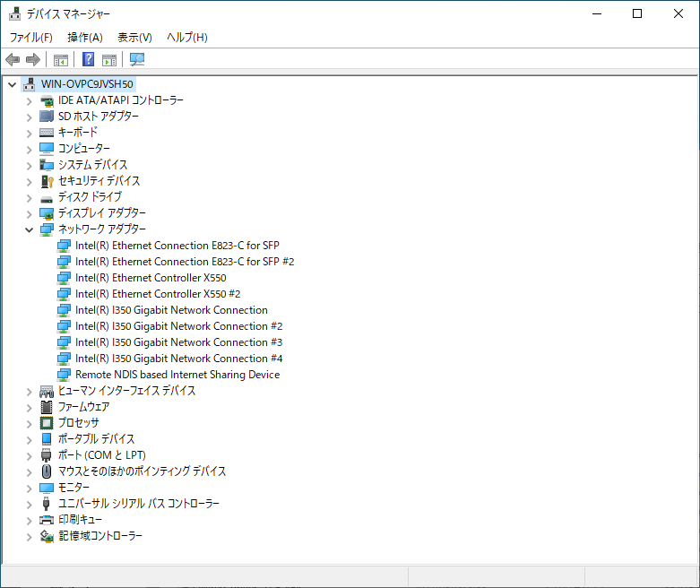Click the ファームウェア chip icon
700x588 pixels.
47,407
